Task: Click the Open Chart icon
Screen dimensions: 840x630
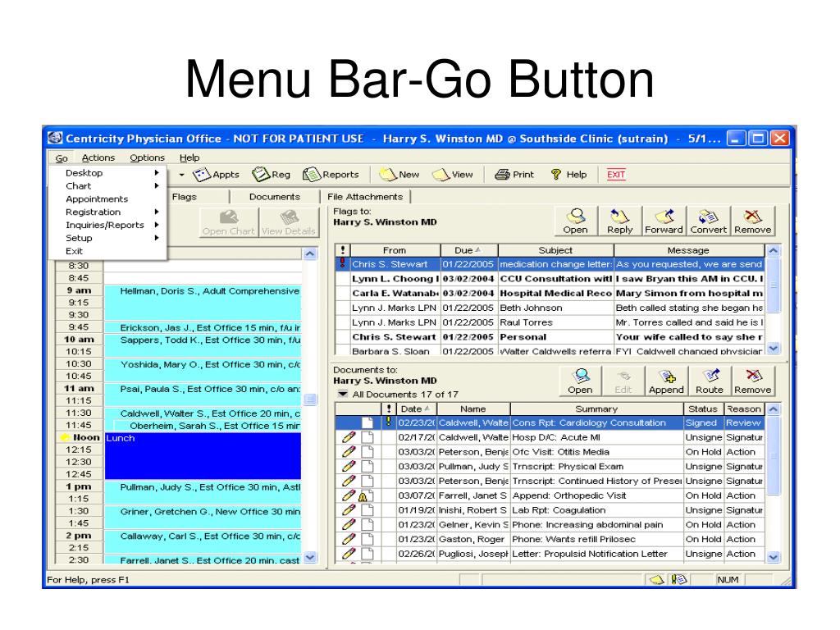Action: [x=229, y=222]
